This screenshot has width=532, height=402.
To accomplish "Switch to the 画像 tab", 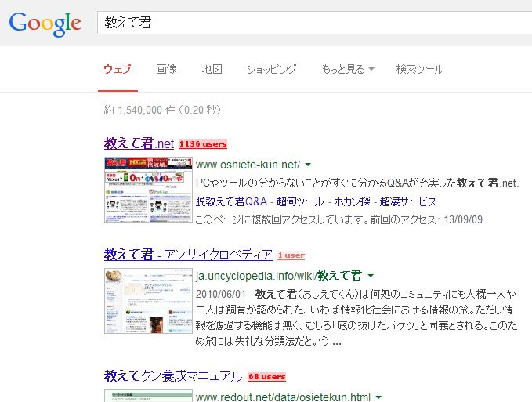I will 166,69.
